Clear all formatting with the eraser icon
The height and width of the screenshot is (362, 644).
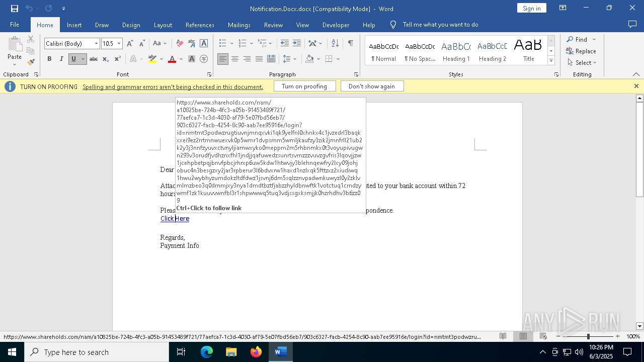click(180, 43)
